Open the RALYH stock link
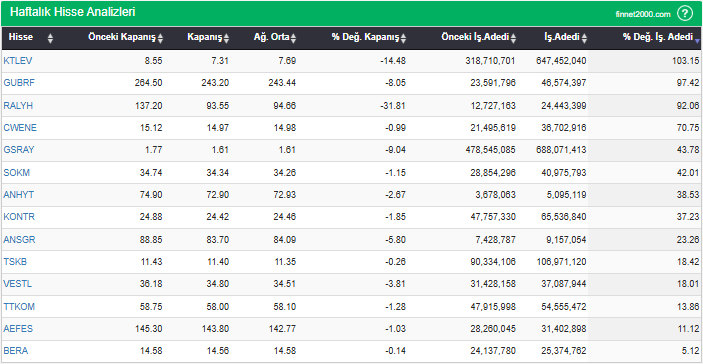The height and width of the screenshot is (364, 703). click(x=18, y=105)
